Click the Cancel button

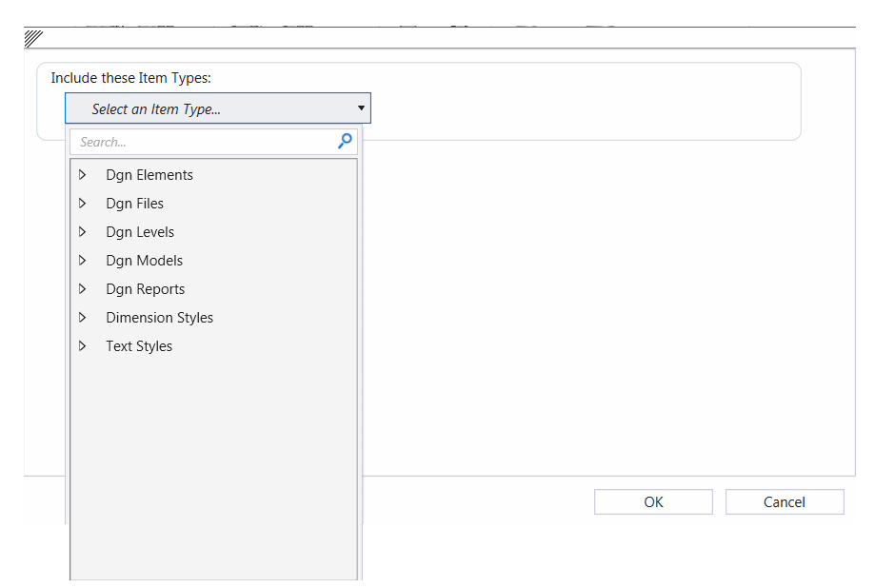pos(785,502)
